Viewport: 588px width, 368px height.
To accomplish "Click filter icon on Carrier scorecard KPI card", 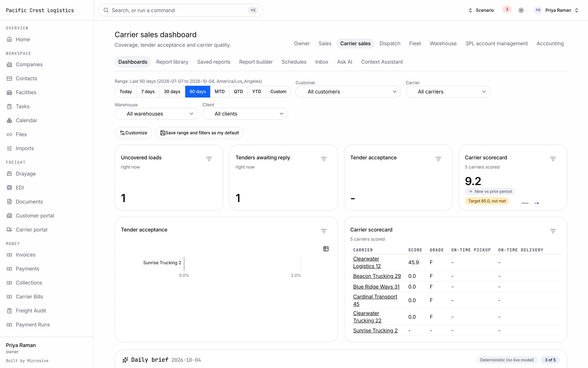I will point(553,159).
